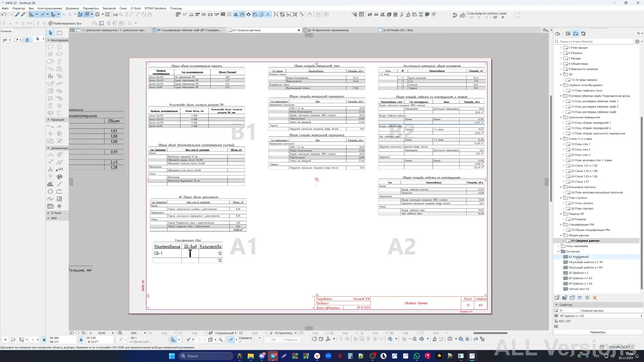This screenshot has width=644, height=362.
Task: Expand the Узлы черновики folder
Action: tap(558, 246)
